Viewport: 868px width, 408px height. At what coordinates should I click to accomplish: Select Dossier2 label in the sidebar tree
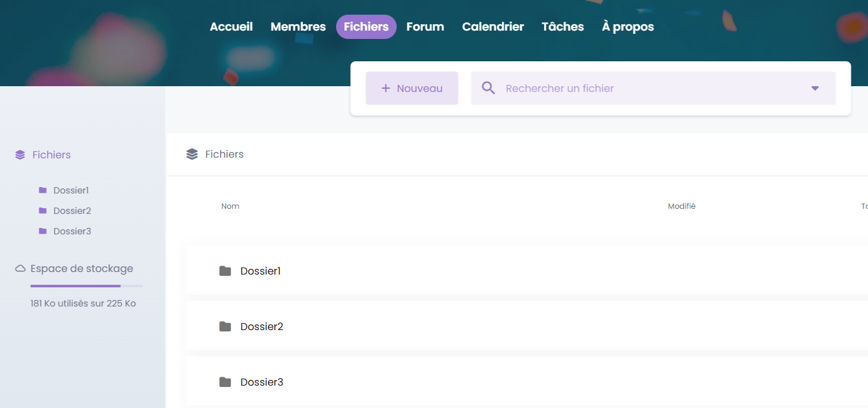pyautogui.click(x=72, y=211)
